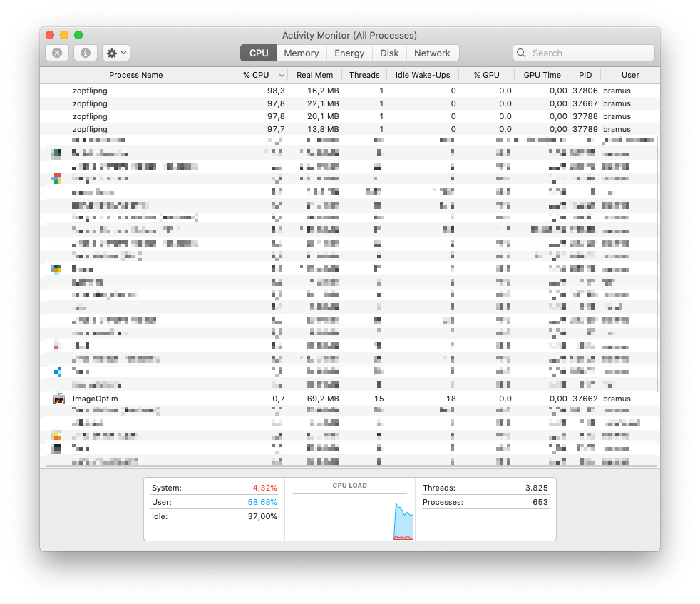Sort by User column header

click(x=630, y=75)
